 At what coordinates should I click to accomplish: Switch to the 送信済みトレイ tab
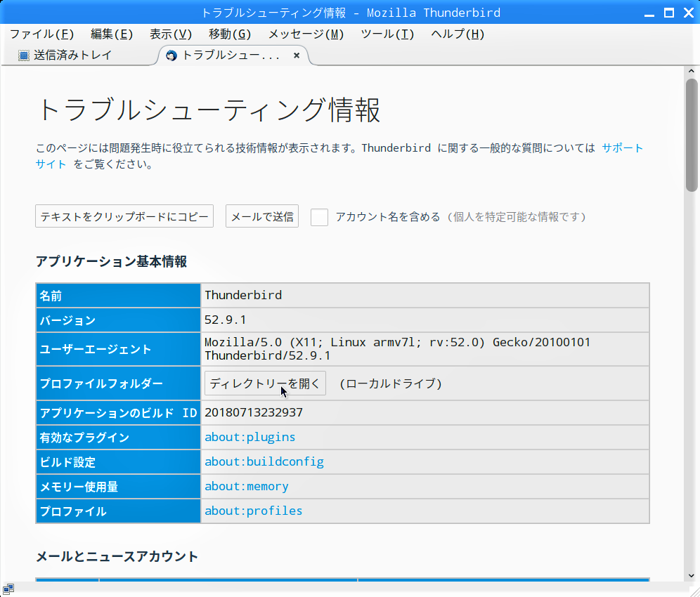[x=73, y=55]
